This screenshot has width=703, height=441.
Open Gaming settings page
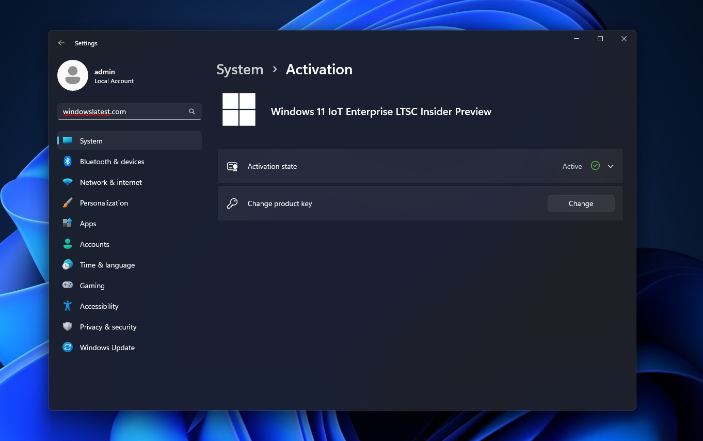(x=92, y=286)
